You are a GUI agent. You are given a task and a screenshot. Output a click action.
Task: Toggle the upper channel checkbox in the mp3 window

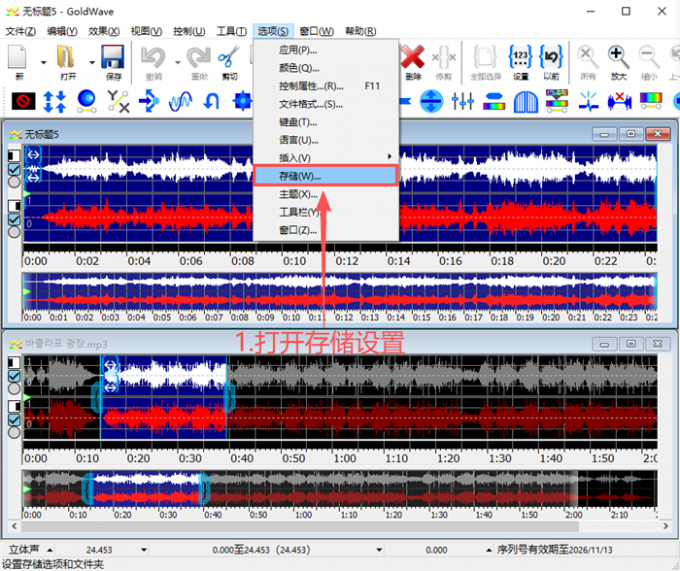[x=14, y=375]
